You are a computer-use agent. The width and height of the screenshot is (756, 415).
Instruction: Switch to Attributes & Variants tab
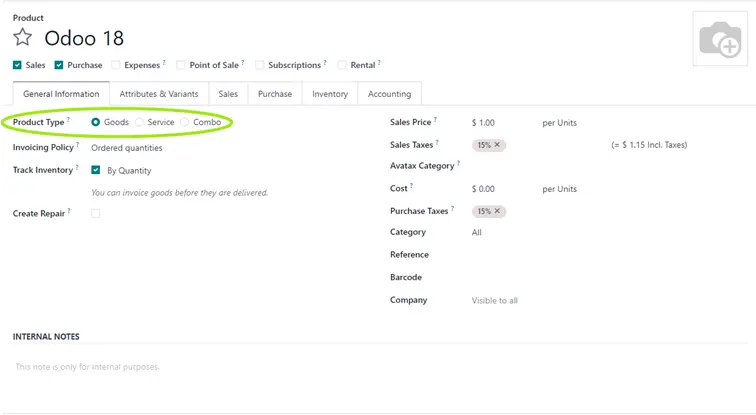[159, 94]
